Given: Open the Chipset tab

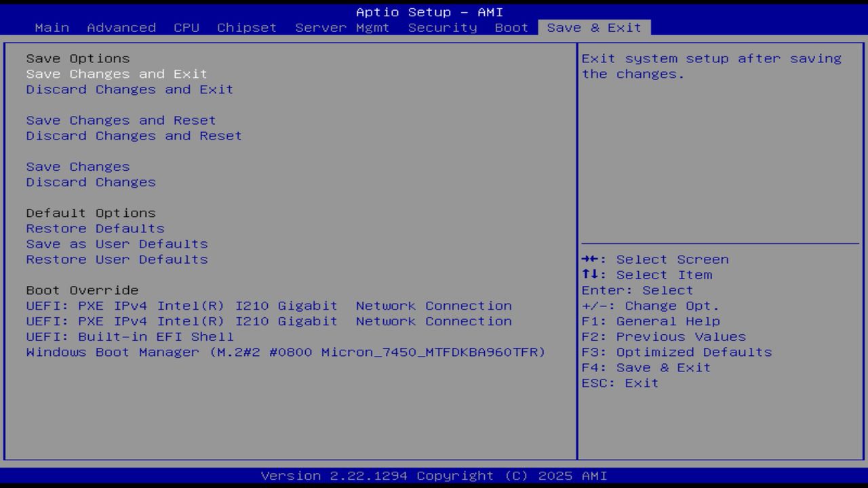Looking at the screenshot, I should 247,27.
